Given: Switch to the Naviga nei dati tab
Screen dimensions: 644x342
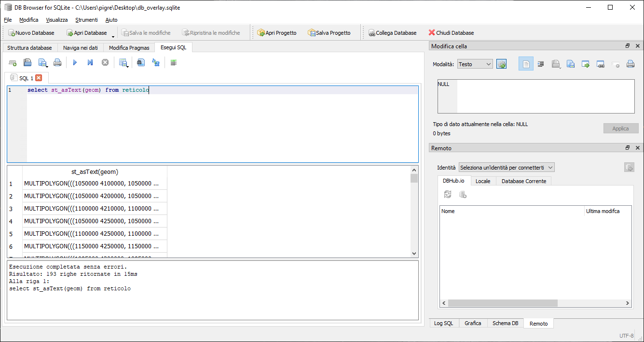Looking at the screenshot, I should point(80,47).
